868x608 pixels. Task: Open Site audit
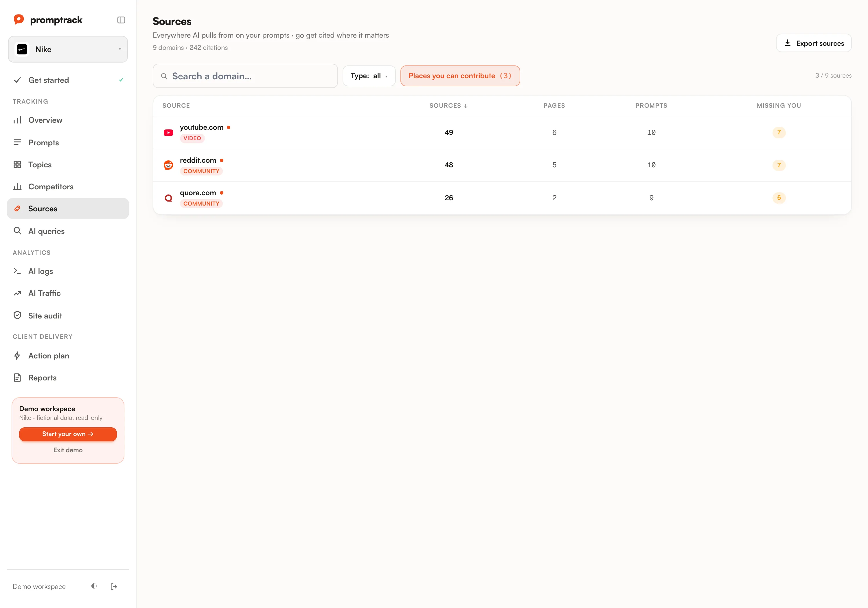(x=68, y=315)
